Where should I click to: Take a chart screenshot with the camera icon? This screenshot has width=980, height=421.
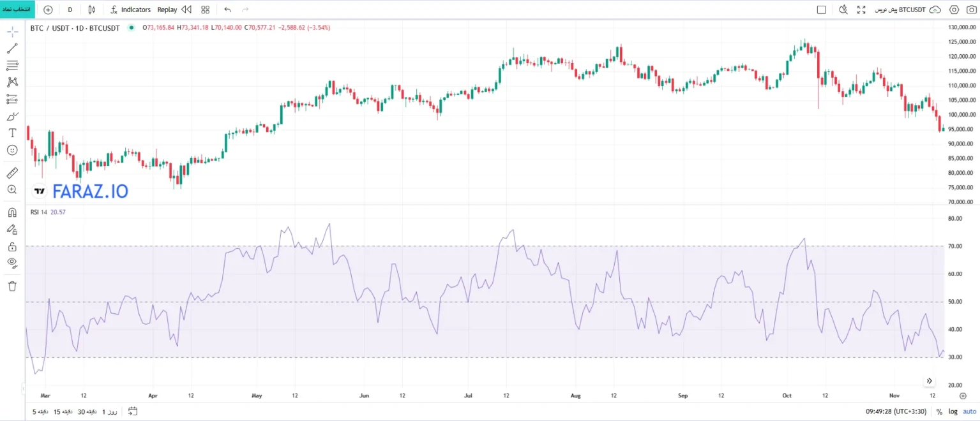coord(972,9)
